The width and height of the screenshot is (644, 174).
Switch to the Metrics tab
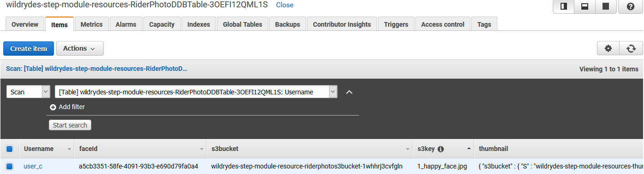click(92, 24)
